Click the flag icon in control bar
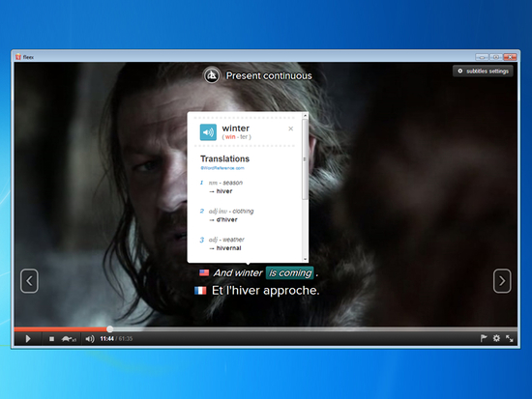 484,338
